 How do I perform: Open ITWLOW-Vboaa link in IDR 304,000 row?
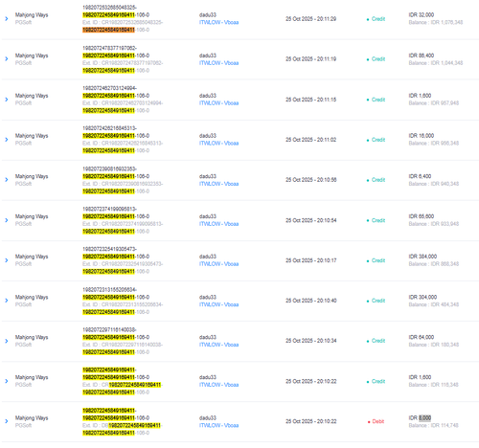tap(218, 304)
